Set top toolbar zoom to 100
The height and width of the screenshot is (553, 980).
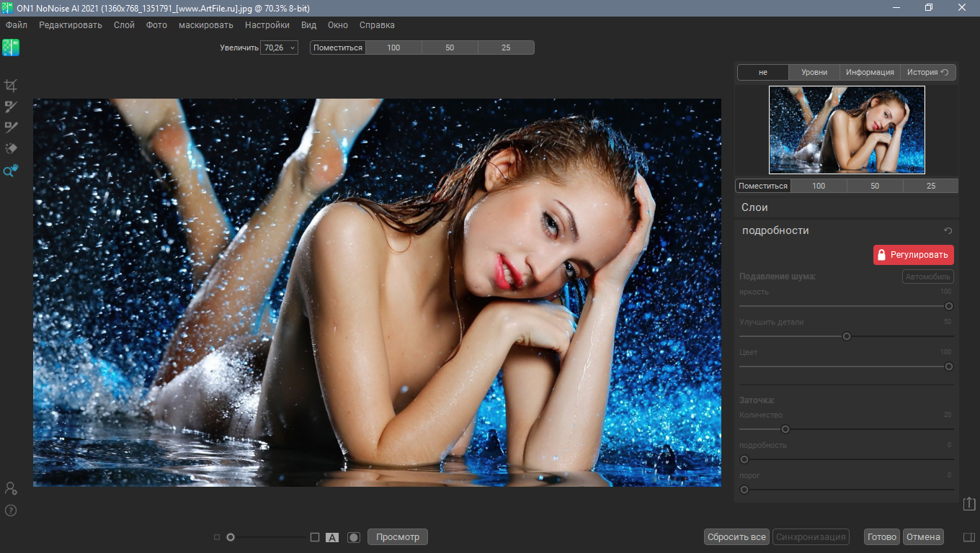point(393,48)
